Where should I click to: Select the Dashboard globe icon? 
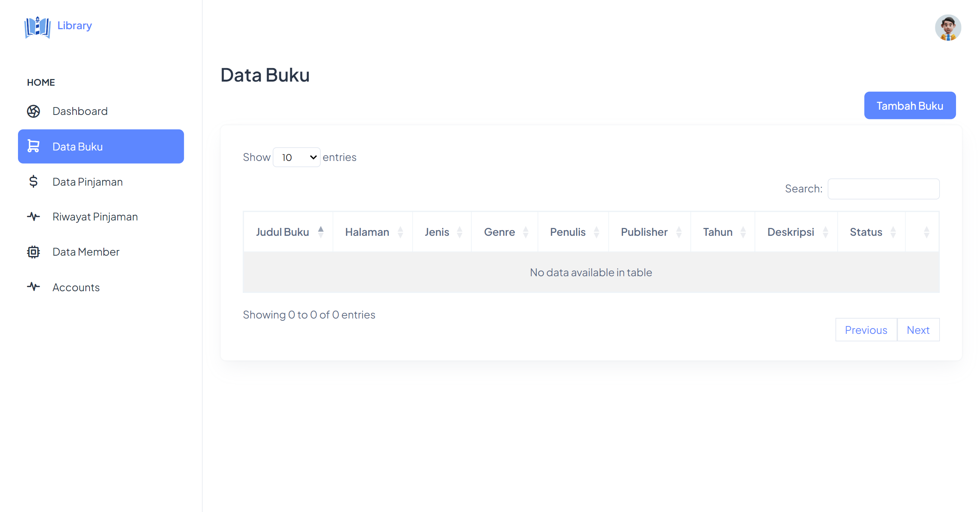coord(33,111)
